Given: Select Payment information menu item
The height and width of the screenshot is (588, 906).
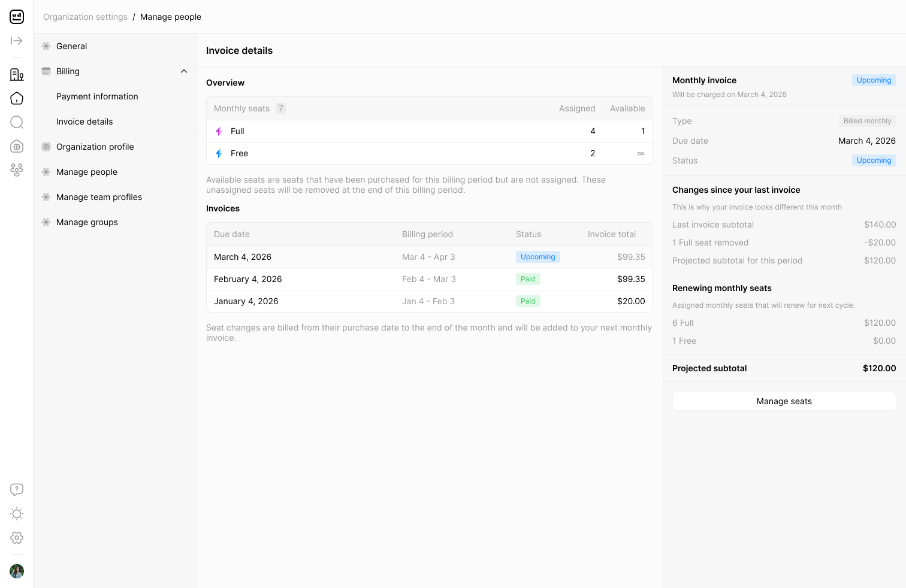Looking at the screenshot, I should pos(97,96).
